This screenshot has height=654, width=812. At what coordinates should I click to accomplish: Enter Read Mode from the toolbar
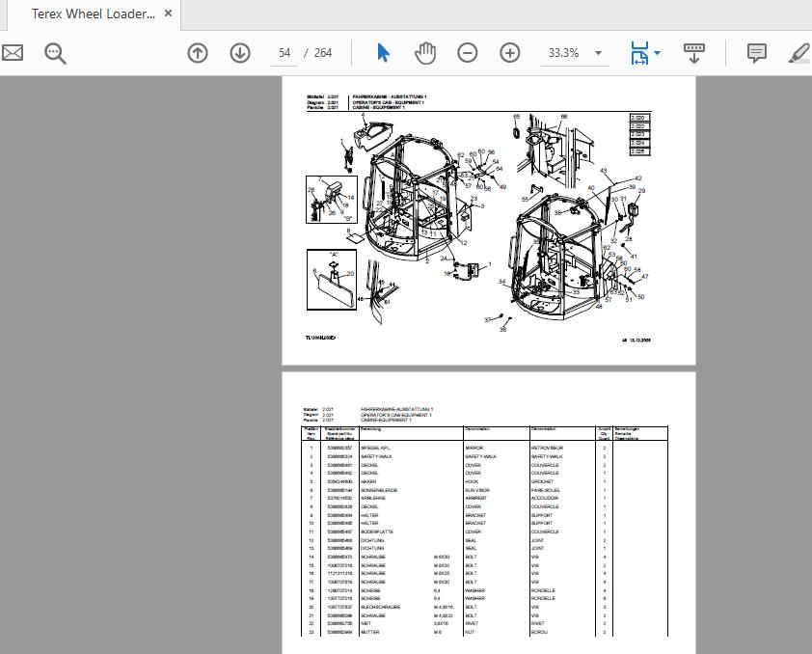pos(694,52)
